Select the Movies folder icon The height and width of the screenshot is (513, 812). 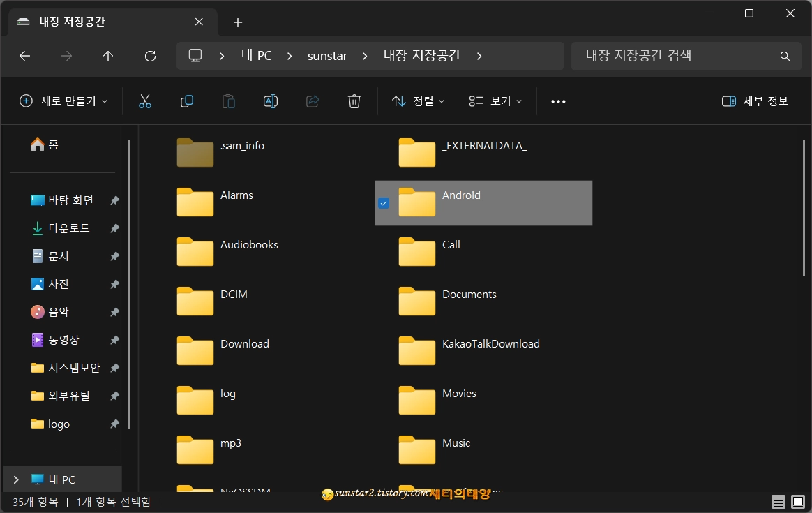(x=417, y=400)
